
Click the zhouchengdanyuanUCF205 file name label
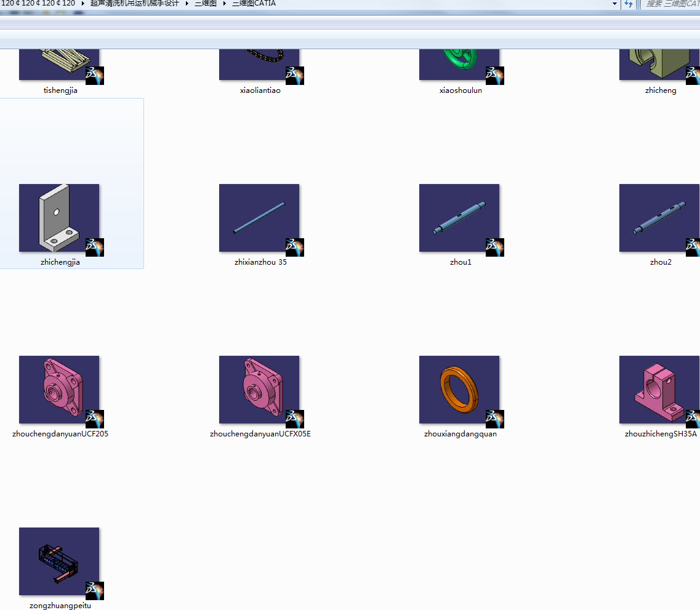[60, 434]
